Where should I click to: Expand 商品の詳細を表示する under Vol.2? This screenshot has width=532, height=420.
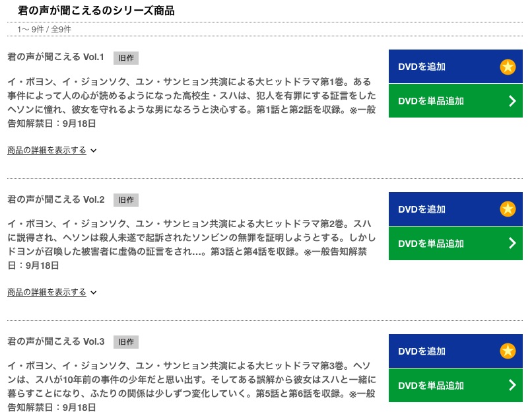pos(47,292)
